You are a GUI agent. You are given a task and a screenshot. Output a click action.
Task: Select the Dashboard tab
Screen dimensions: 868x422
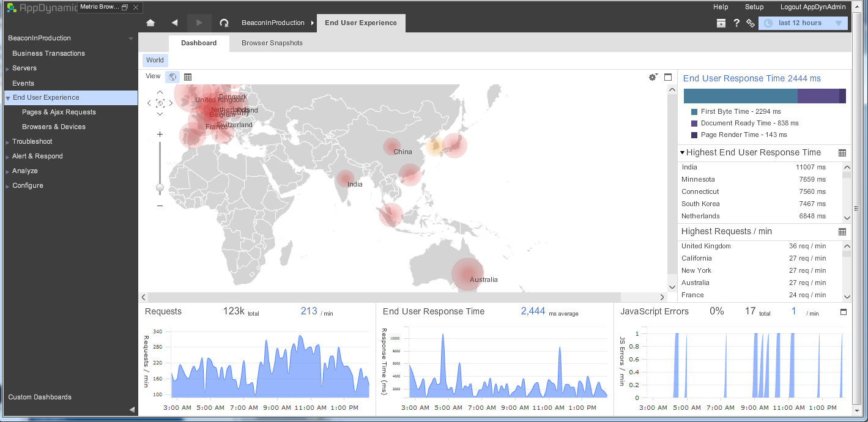pos(199,43)
